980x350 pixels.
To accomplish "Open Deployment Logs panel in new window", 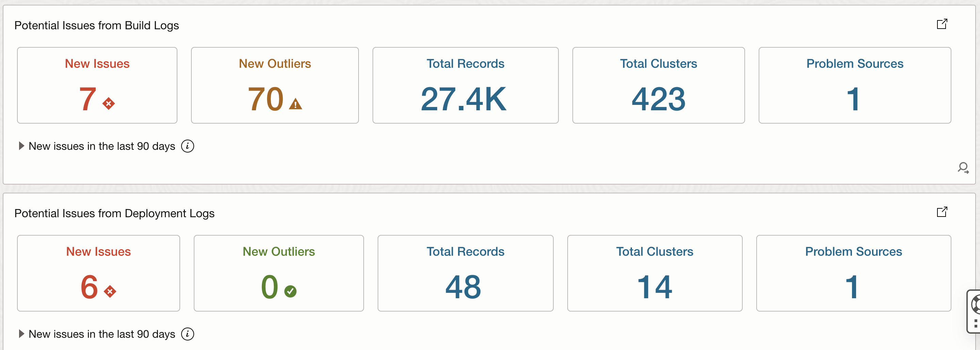I will tap(942, 212).
